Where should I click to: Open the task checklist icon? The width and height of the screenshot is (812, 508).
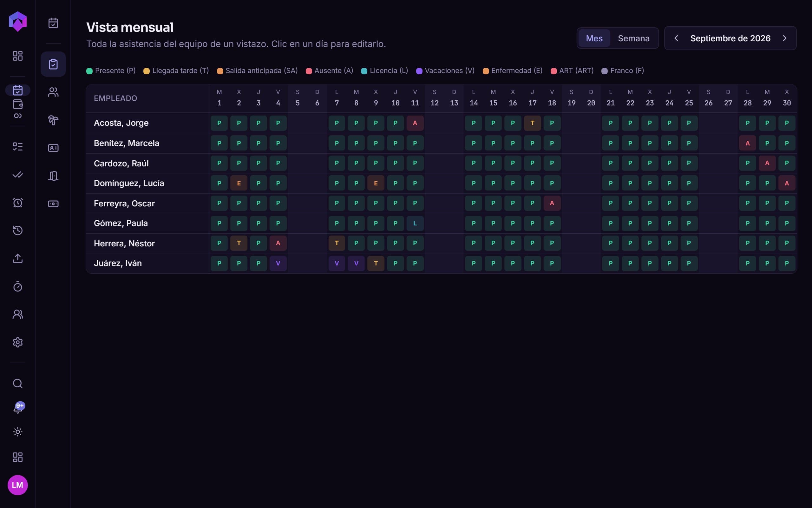coord(17,146)
